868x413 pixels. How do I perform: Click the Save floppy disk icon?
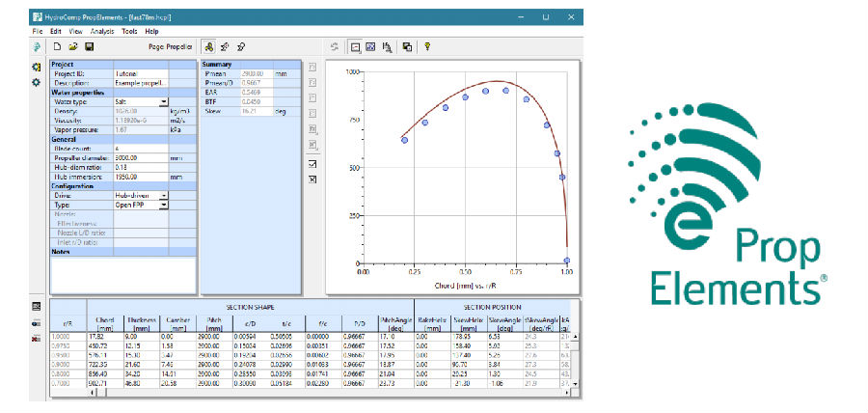click(89, 47)
